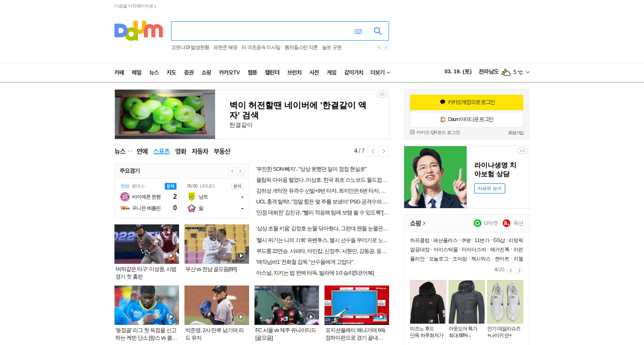Open headline about 쿠드롱 22연승
Image resolution: width=644 pixels, height=345 pixels.
coord(322,251)
